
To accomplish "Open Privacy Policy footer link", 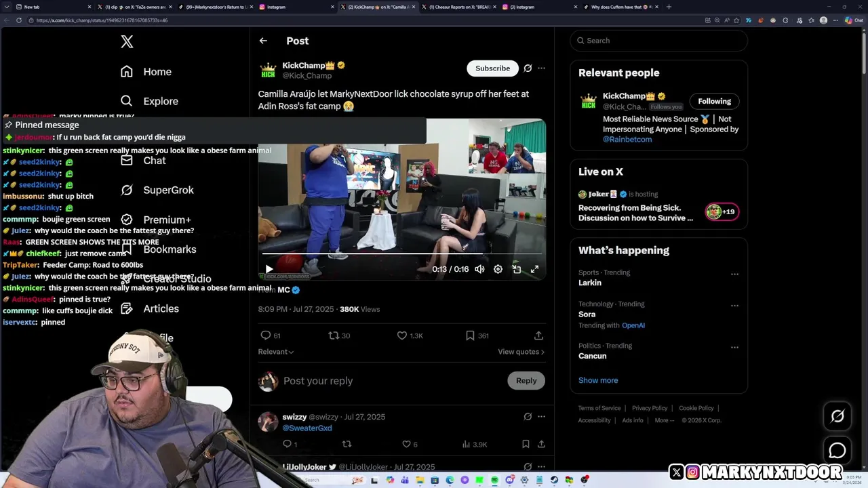I will pos(650,408).
